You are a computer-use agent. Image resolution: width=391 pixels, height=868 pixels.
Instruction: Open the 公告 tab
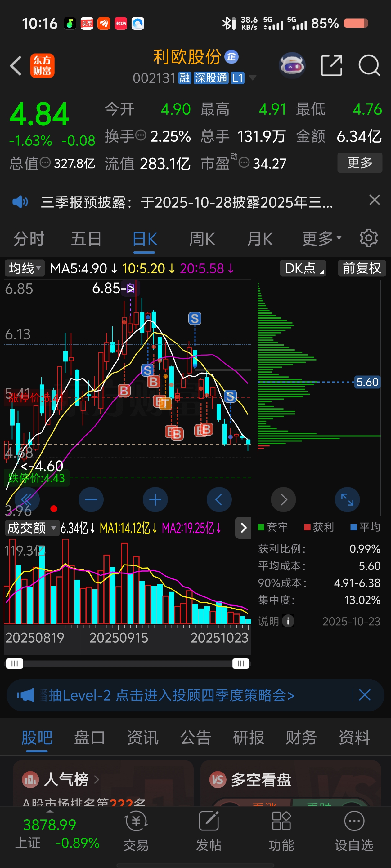196,737
